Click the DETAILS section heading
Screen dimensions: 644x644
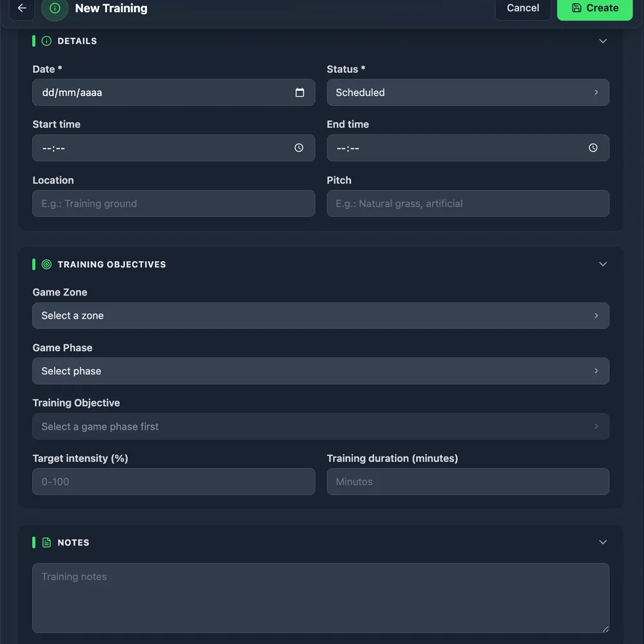click(x=77, y=41)
